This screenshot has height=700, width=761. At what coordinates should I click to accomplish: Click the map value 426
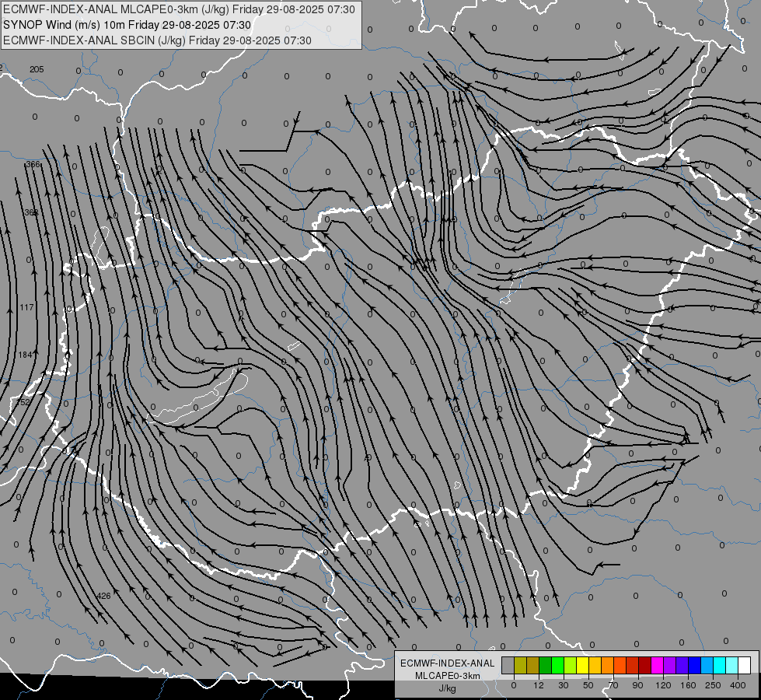pos(103,596)
